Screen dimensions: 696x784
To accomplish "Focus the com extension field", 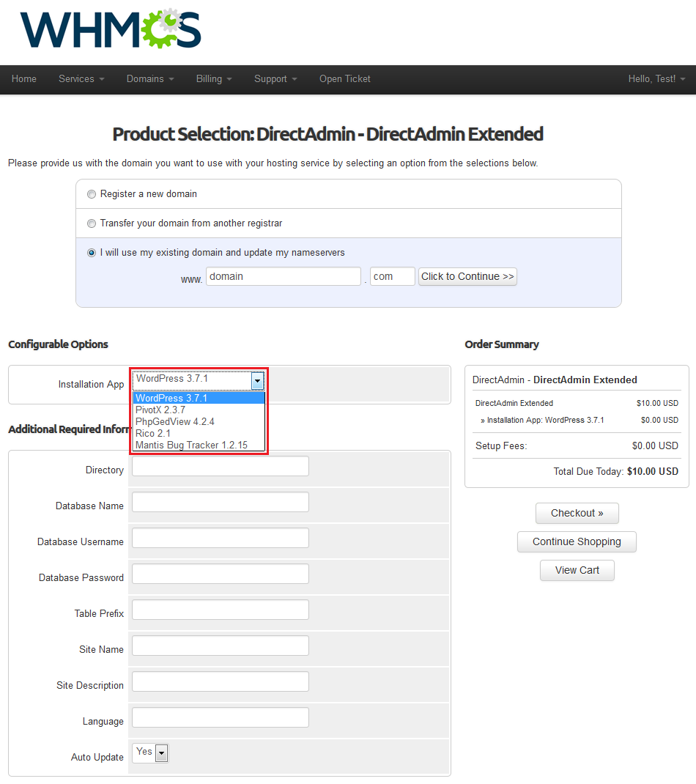I will click(x=393, y=276).
